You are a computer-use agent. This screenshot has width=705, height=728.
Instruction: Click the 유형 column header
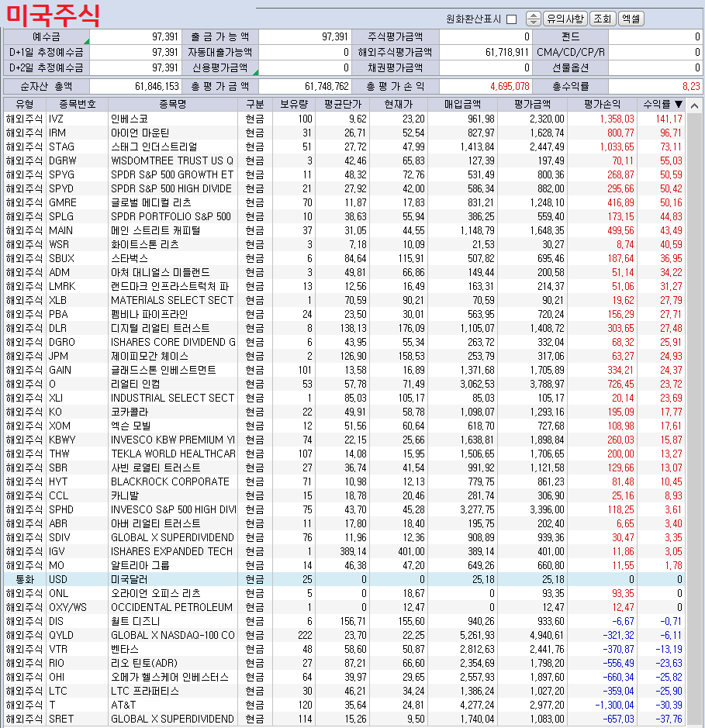click(25, 104)
